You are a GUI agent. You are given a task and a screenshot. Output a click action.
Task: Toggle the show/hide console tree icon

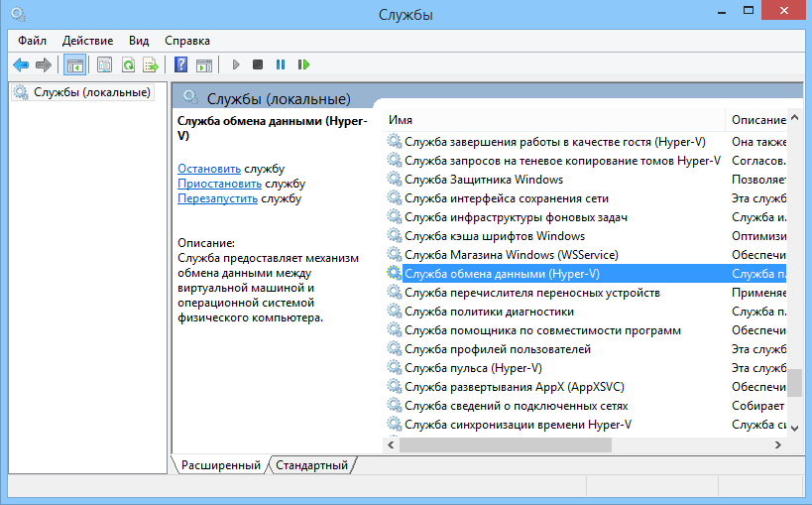pyautogui.click(x=73, y=64)
